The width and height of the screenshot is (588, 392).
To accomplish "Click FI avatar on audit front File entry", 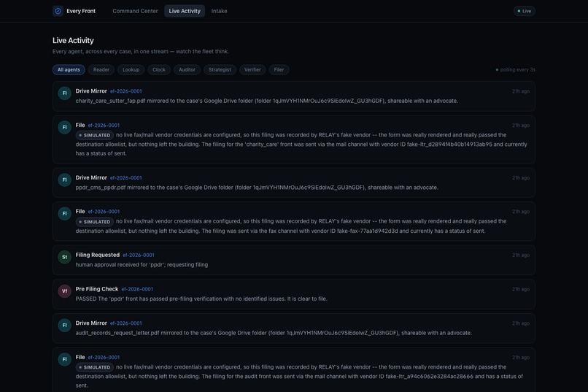I will pos(64,359).
